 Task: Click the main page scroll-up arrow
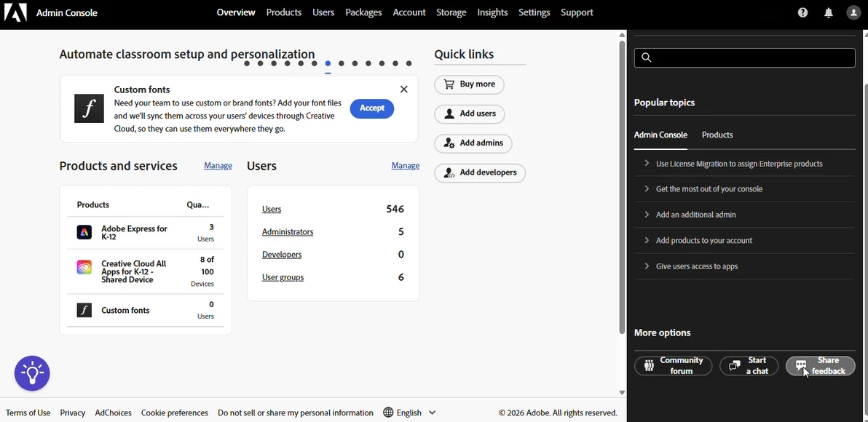(622, 35)
